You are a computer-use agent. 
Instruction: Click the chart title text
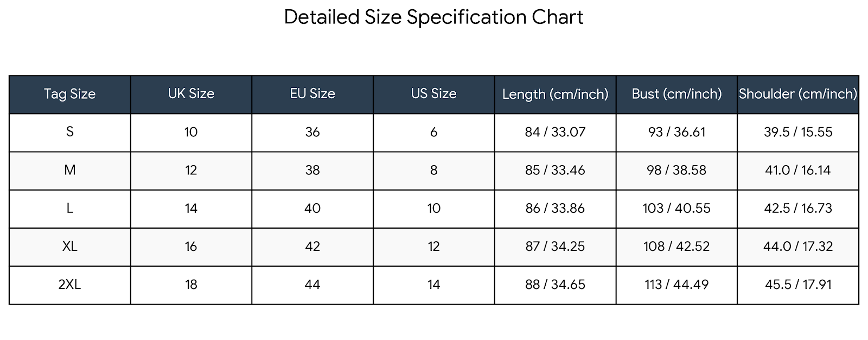[433, 17]
